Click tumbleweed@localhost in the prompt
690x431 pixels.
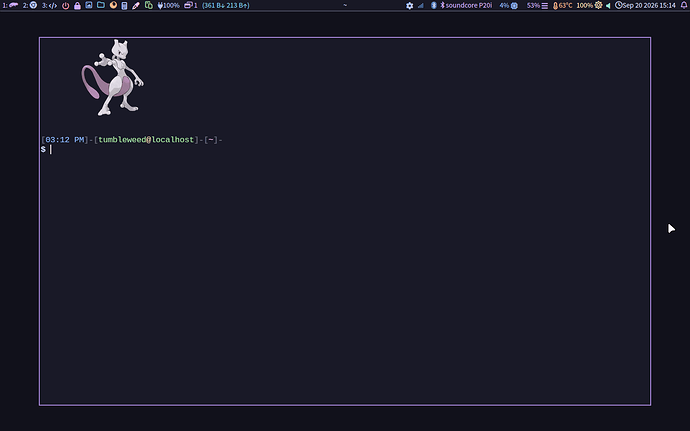coord(146,140)
